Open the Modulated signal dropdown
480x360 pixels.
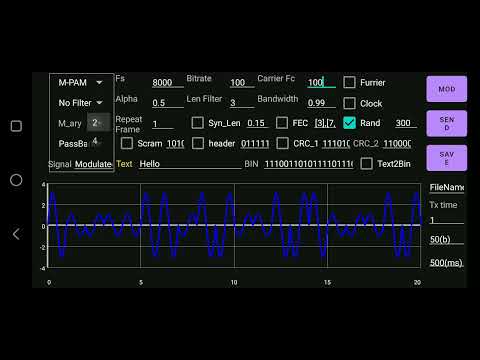coord(93,164)
